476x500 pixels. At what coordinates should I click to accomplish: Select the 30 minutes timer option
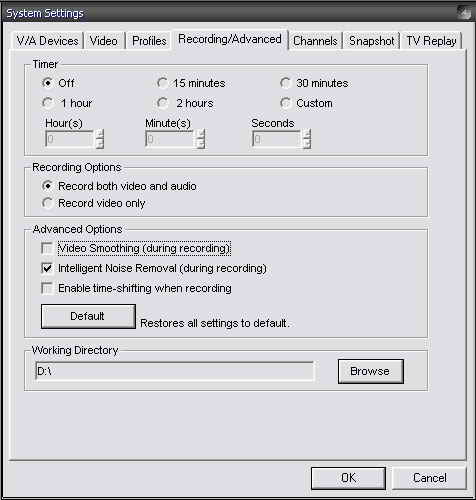coord(314,83)
